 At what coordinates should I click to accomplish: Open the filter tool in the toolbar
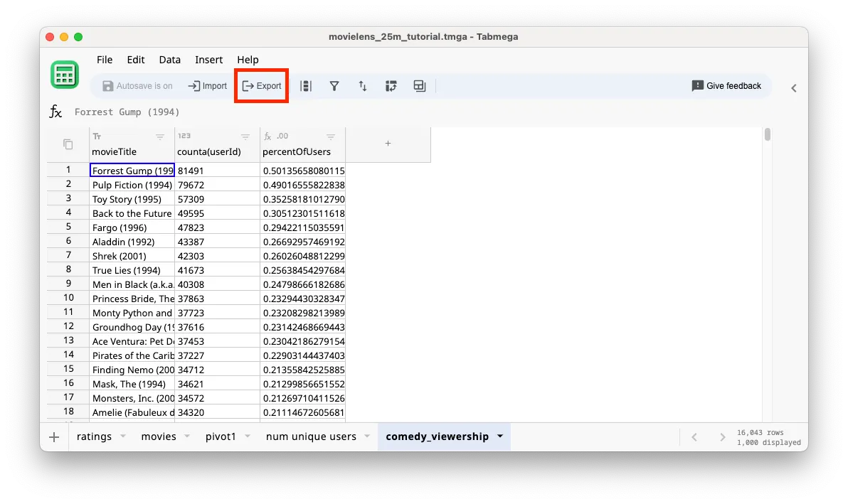pos(334,85)
